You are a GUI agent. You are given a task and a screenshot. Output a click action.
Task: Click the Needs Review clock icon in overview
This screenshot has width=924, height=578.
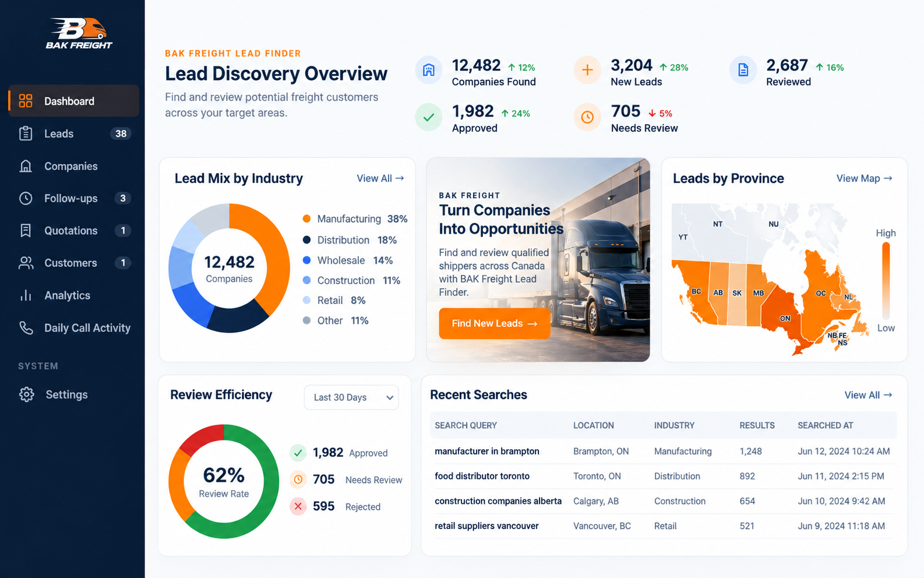click(587, 117)
